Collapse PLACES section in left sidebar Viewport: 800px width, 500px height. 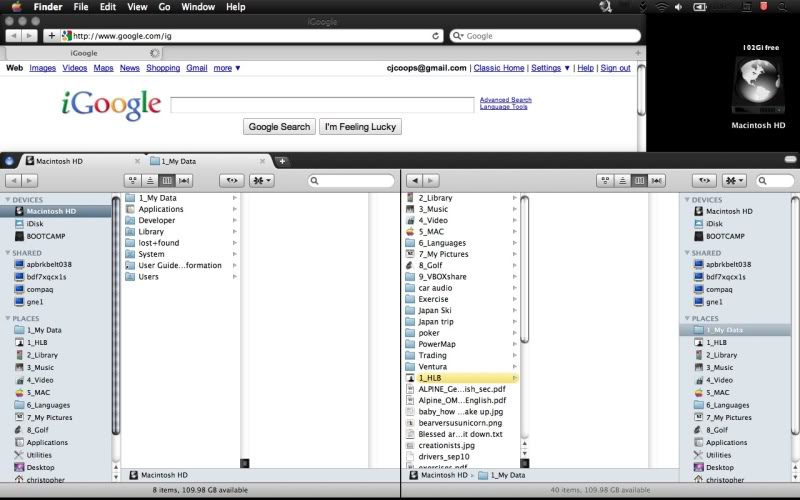pyautogui.click(x=8, y=318)
